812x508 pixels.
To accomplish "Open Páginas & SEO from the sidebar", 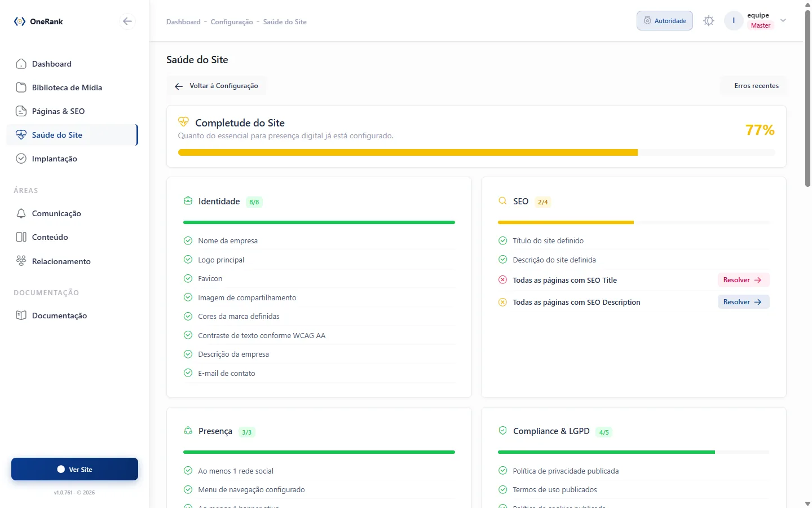I will (x=72, y=111).
